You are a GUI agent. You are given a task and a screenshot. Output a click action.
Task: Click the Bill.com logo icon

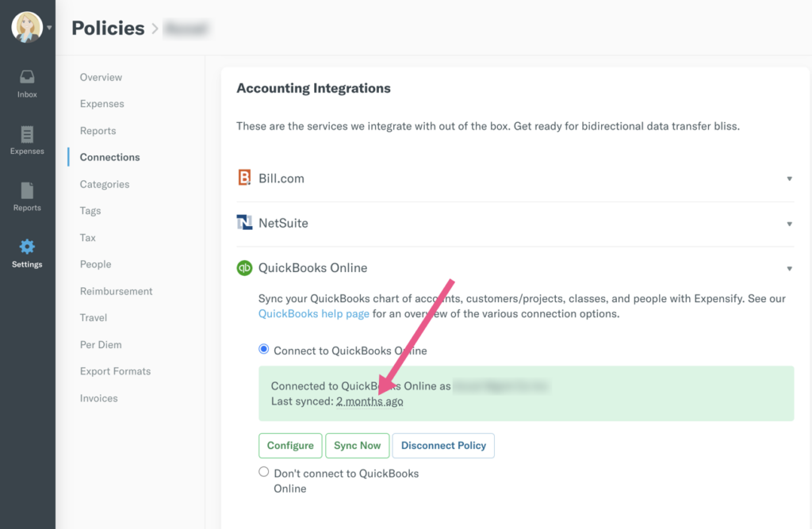click(x=244, y=178)
